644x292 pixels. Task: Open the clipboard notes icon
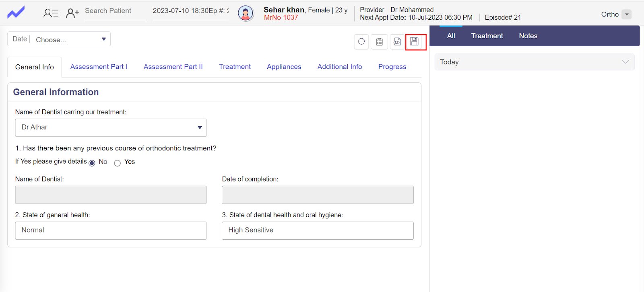point(379,41)
